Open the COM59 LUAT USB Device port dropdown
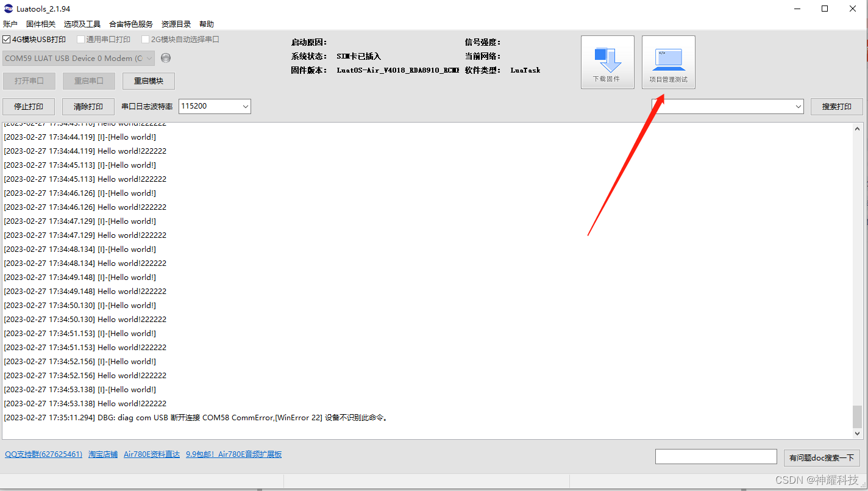Screen dimensions: 868x491 (79, 58)
